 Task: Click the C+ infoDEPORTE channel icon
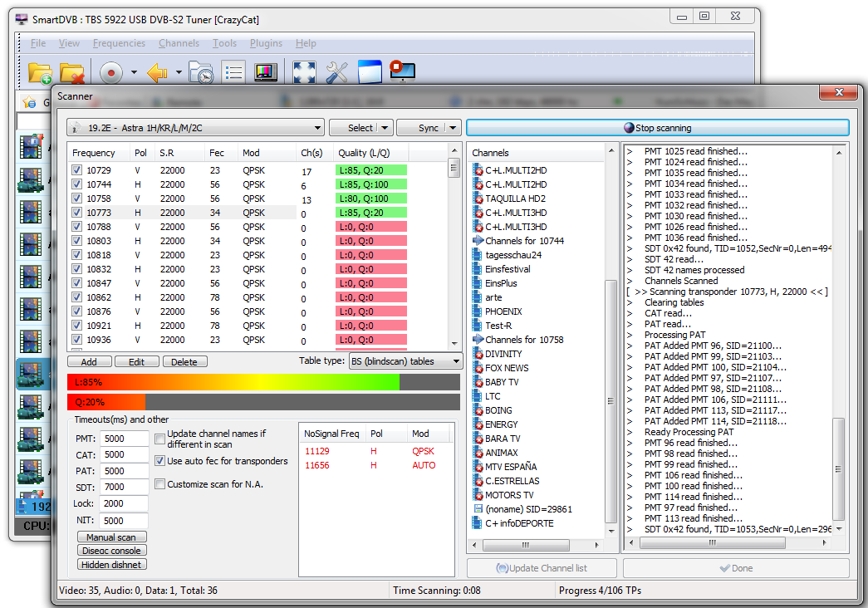click(x=477, y=523)
